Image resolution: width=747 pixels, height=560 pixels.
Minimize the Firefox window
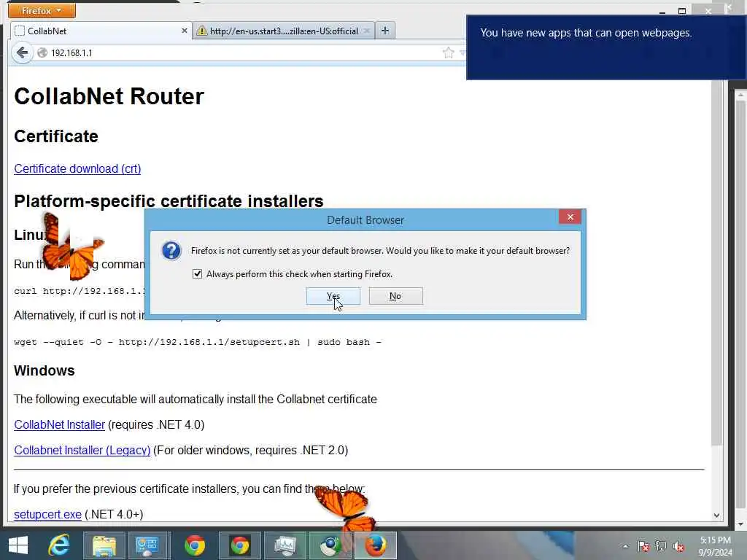click(x=662, y=11)
